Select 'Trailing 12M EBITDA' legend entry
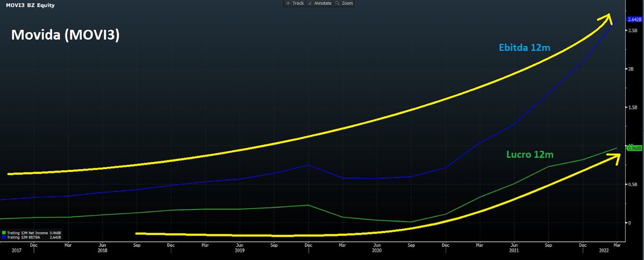 24,237
